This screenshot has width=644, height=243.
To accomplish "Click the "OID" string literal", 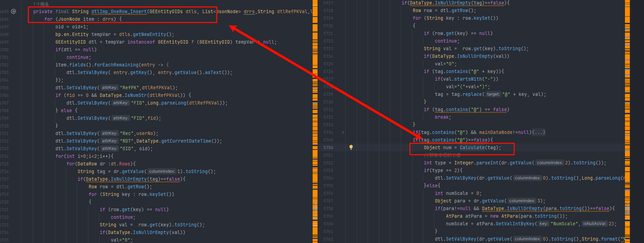I will (127, 148).
